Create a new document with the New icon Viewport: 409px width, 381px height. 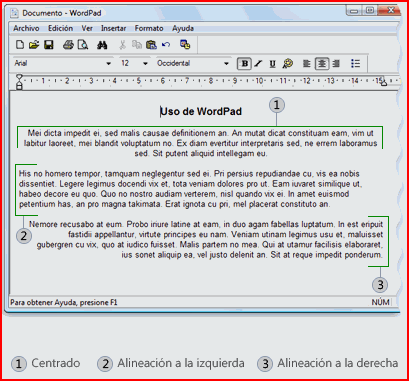coord(20,45)
